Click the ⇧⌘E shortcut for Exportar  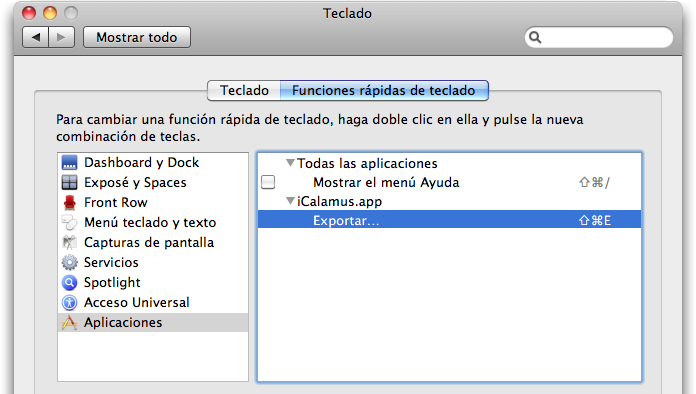coord(595,220)
